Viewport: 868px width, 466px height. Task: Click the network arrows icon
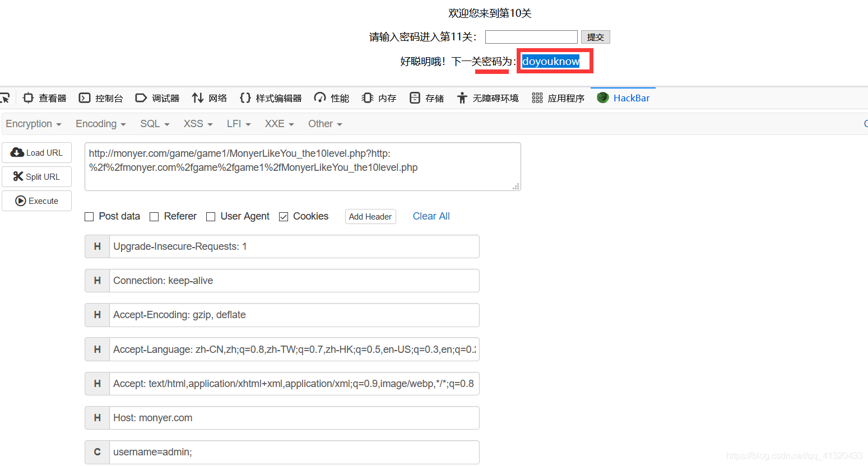[198, 98]
